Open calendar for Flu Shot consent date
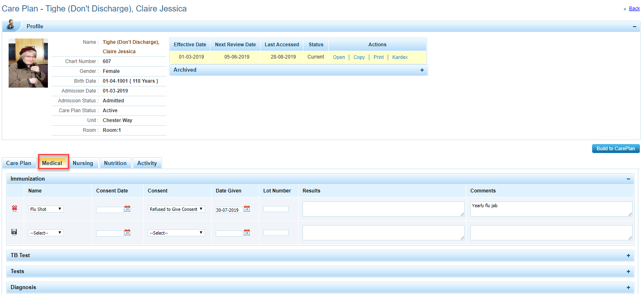The width and height of the screenshot is (644, 294). pyautogui.click(x=127, y=209)
